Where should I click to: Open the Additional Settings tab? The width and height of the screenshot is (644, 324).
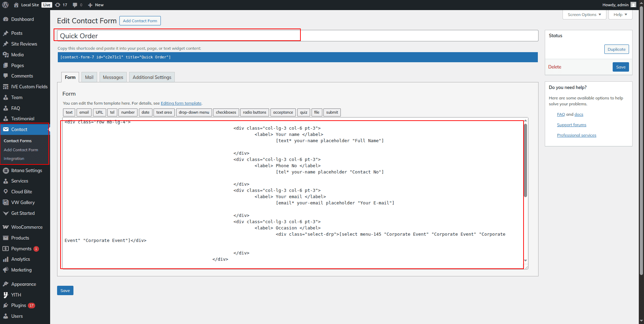coord(152,77)
